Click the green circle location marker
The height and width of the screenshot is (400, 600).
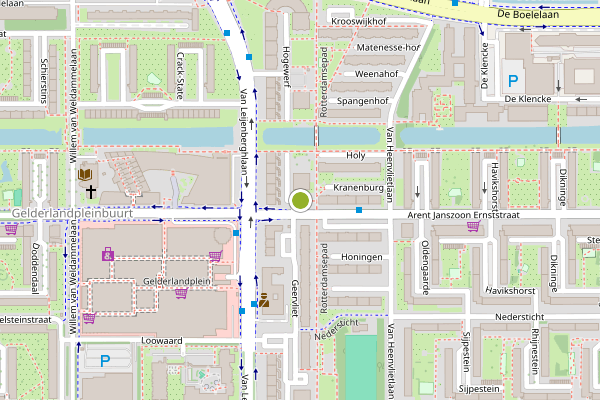tap(300, 200)
